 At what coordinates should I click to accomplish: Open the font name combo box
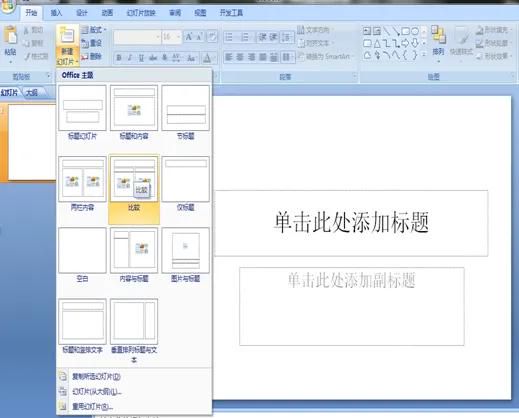pyautogui.click(x=137, y=37)
